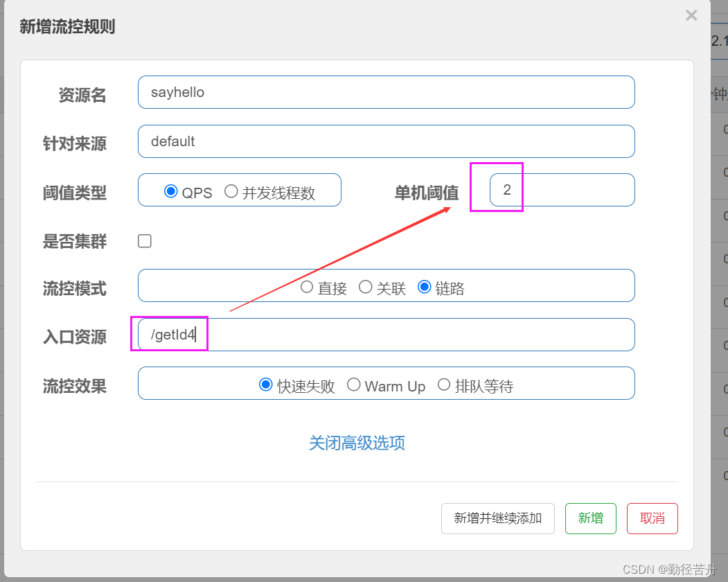Click the 新增并继续添加 button
The height and width of the screenshot is (582, 728).
coord(498,518)
